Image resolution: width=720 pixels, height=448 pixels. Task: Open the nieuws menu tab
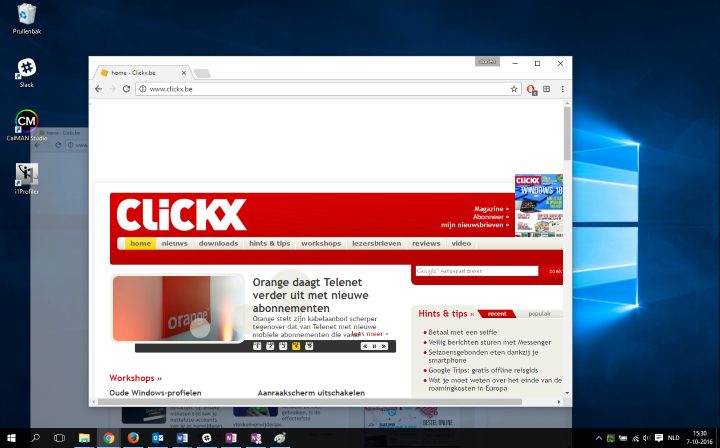click(x=174, y=243)
